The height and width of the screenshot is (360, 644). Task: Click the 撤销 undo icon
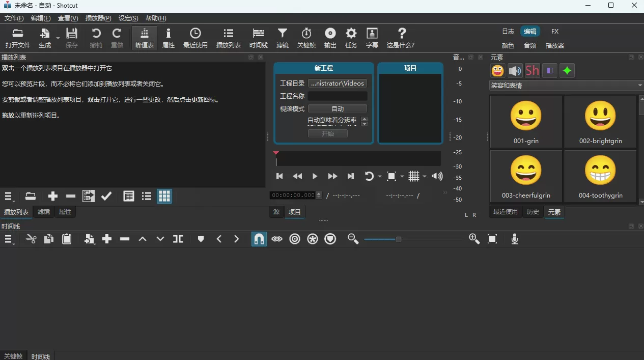(96, 38)
